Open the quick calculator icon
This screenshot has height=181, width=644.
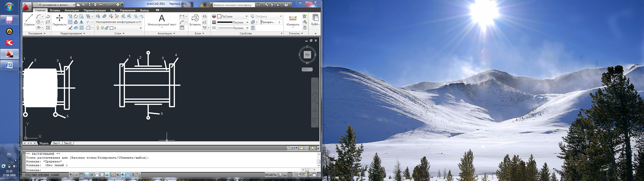click(305, 28)
